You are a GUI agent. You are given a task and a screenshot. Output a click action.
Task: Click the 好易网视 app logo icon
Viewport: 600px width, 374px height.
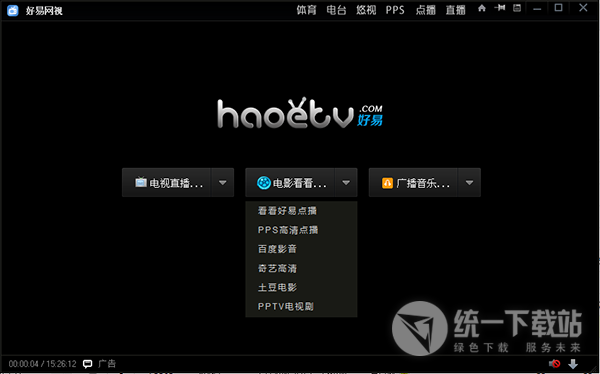[x=13, y=10]
